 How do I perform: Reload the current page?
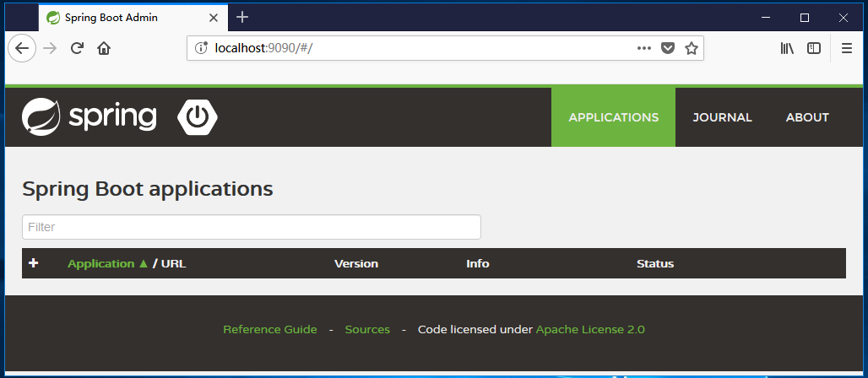[x=77, y=48]
